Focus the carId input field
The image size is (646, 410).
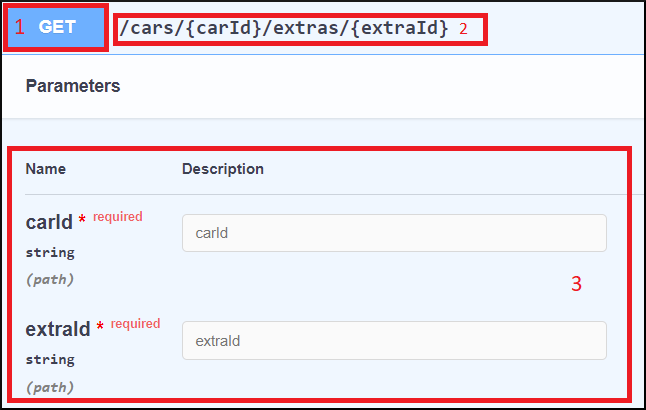394,233
